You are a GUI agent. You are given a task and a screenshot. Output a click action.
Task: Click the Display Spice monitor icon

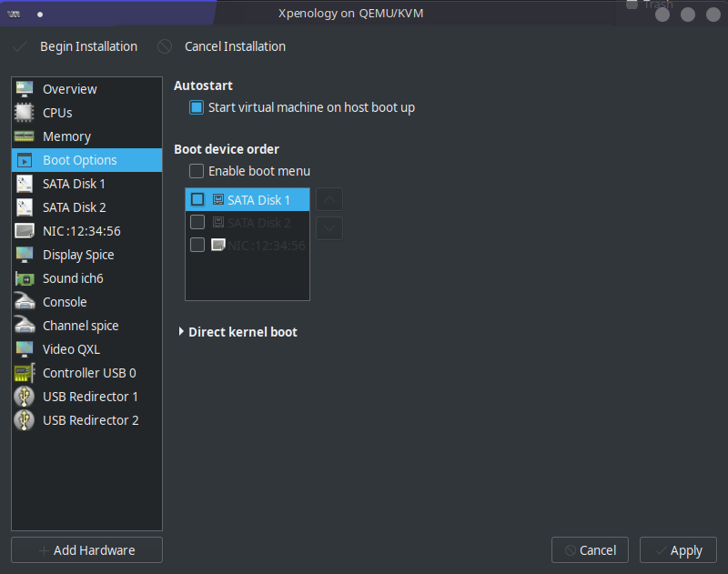pyautogui.click(x=25, y=255)
